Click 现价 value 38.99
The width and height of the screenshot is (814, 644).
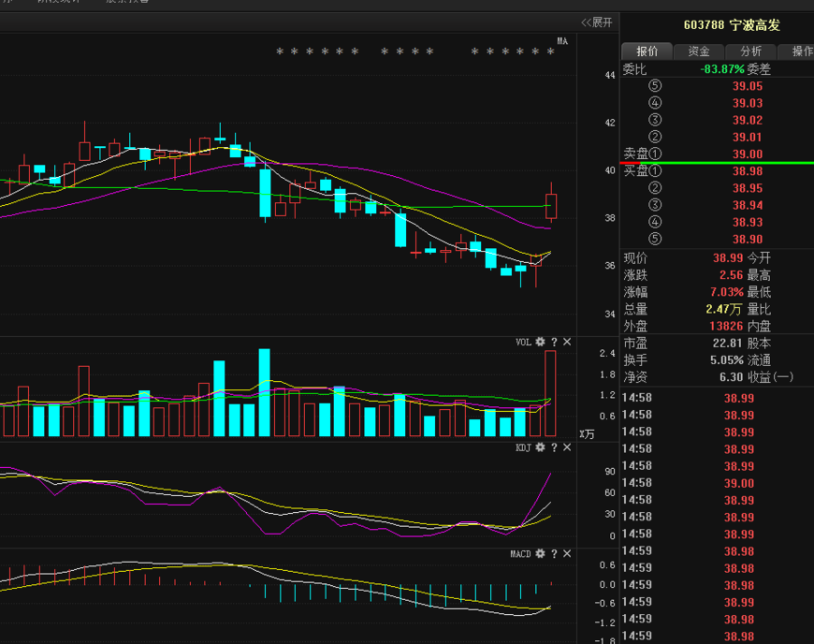point(728,258)
